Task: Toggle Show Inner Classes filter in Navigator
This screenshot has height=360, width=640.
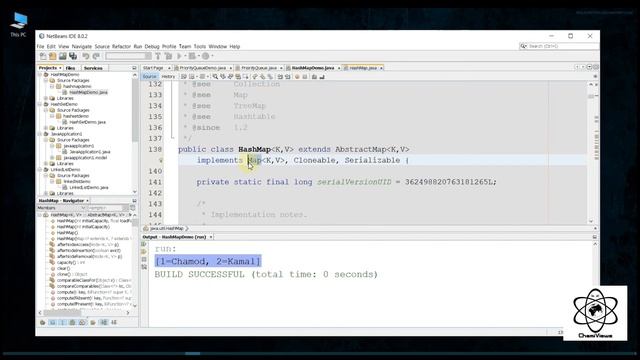Action: [82, 322]
